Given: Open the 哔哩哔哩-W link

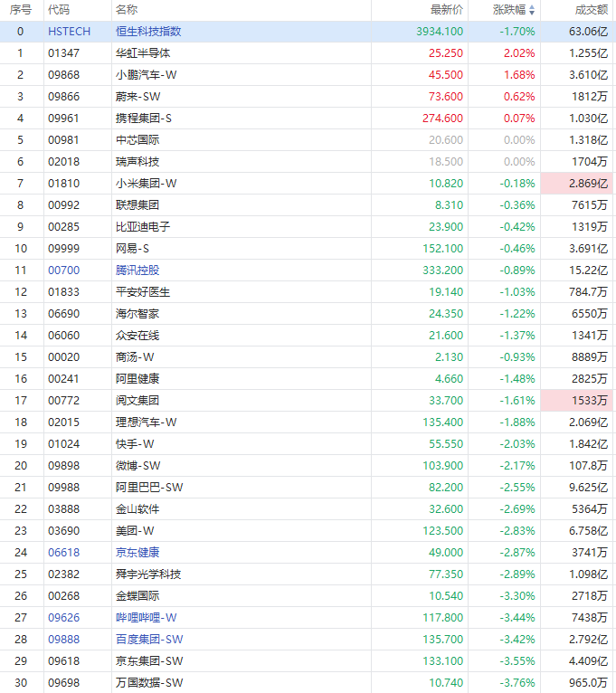Looking at the screenshot, I should click(x=147, y=617).
